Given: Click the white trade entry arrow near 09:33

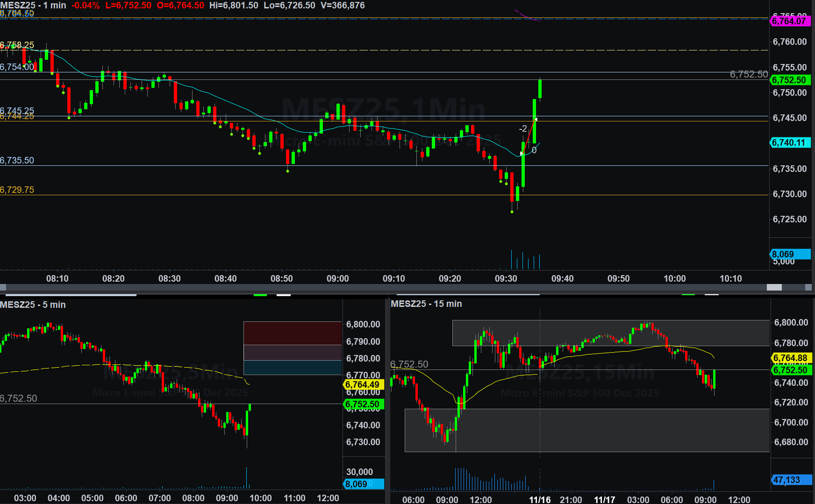Looking at the screenshot, I should point(522,153).
